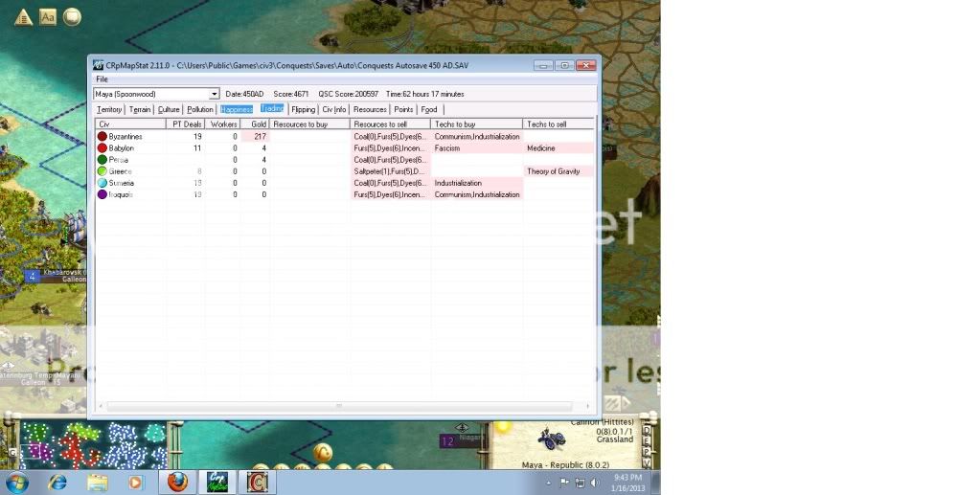Click the horizontal scrollbar in CRpMapStat
The image size is (980, 495).
point(340,406)
